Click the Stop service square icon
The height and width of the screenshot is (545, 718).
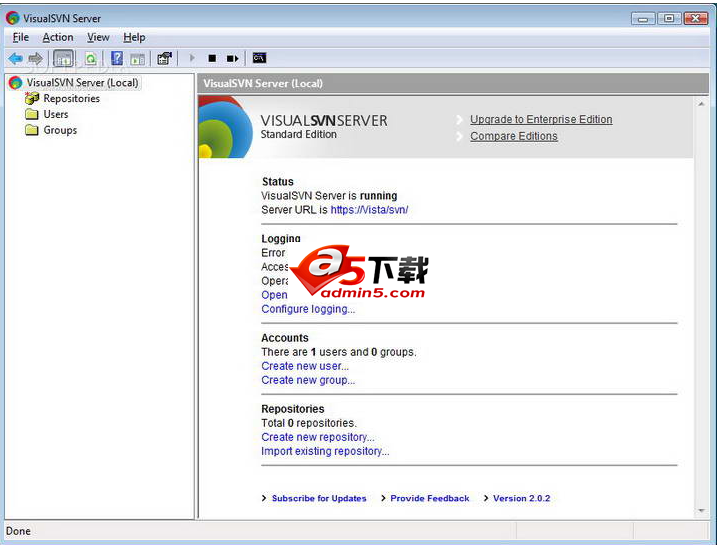[212, 58]
